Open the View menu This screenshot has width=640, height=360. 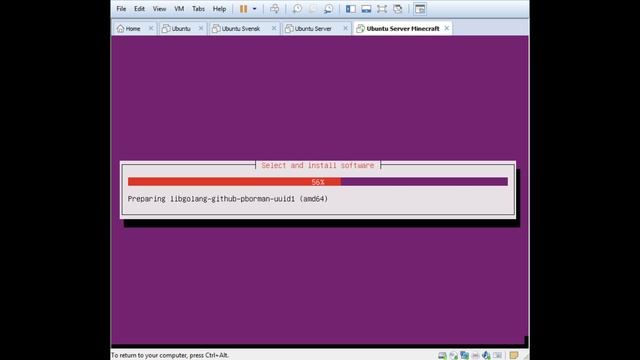pos(159,9)
